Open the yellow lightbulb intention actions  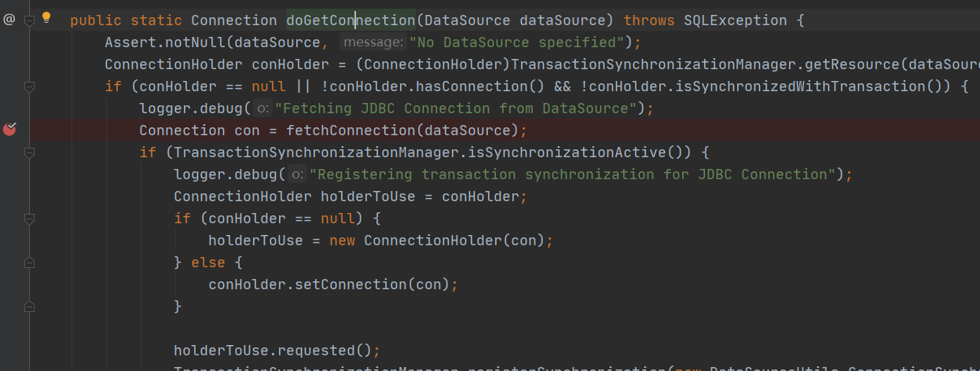coord(46,17)
